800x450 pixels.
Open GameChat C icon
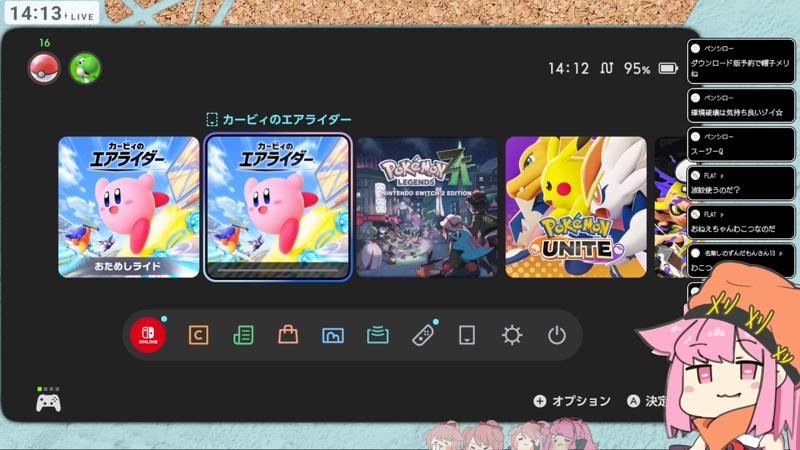[198, 335]
